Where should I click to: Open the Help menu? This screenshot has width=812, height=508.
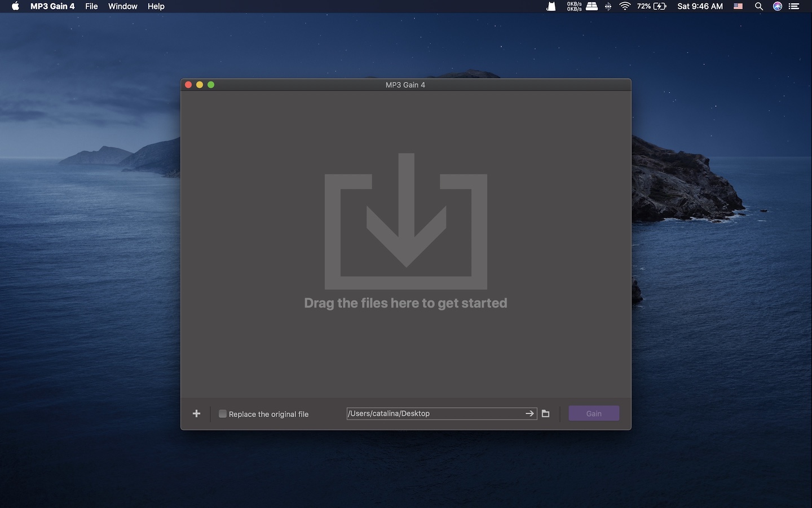(156, 6)
